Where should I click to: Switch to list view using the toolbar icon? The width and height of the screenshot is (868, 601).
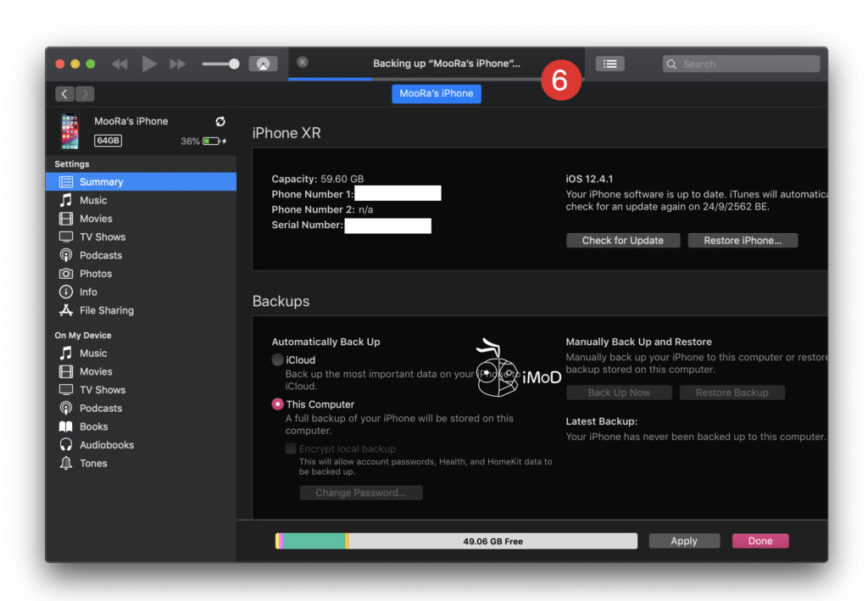[x=609, y=63]
